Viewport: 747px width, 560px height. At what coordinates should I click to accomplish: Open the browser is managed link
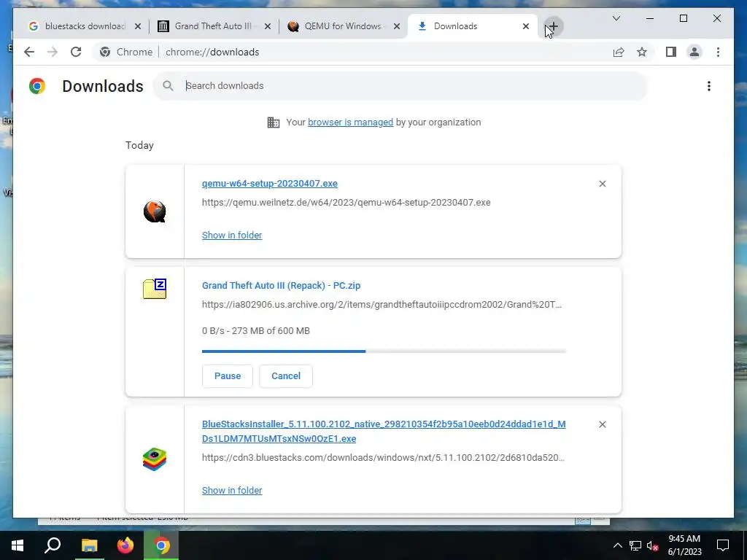tap(350, 122)
